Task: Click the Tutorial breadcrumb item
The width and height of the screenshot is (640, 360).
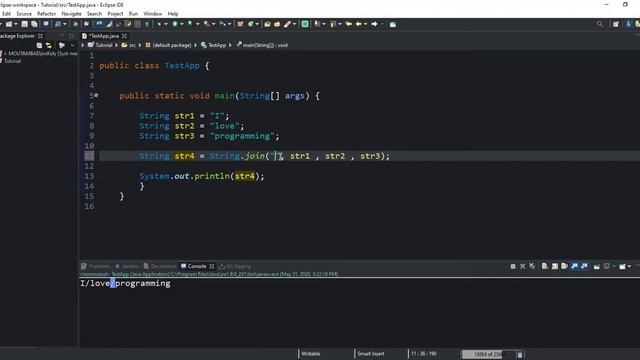Action: pos(104,45)
